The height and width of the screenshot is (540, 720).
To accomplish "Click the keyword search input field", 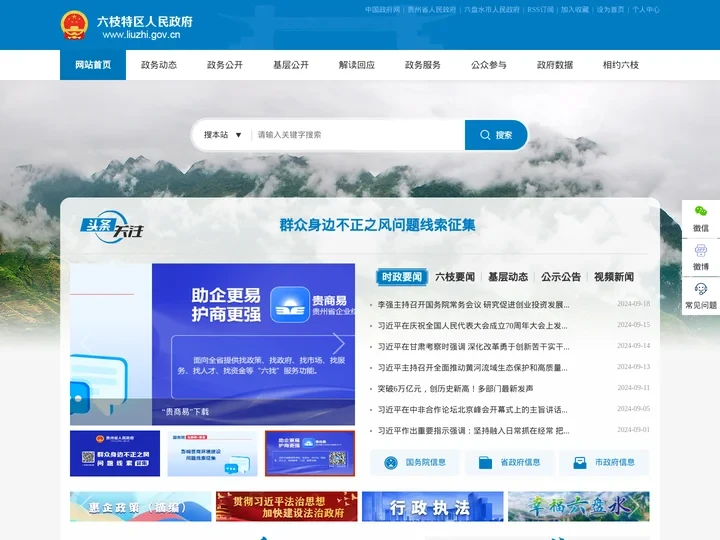I will pyautogui.click(x=358, y=135).
